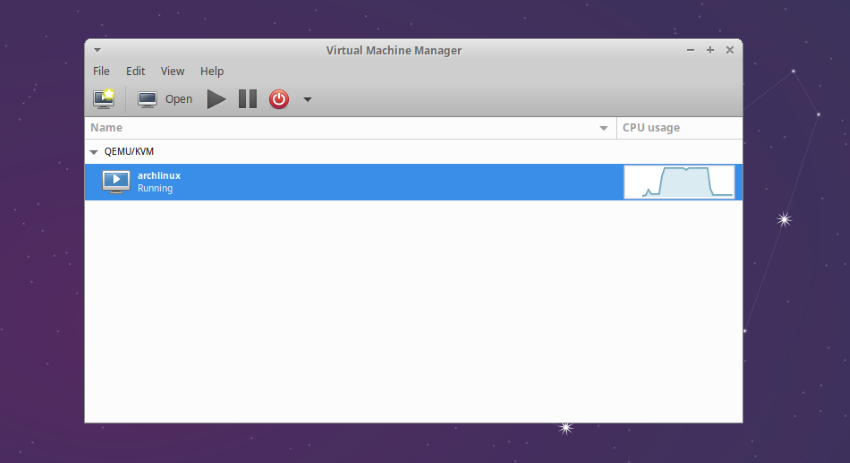Click the Open button label
Image resolution: width=850 pixels, height=463 pixels.
[179, 99]
